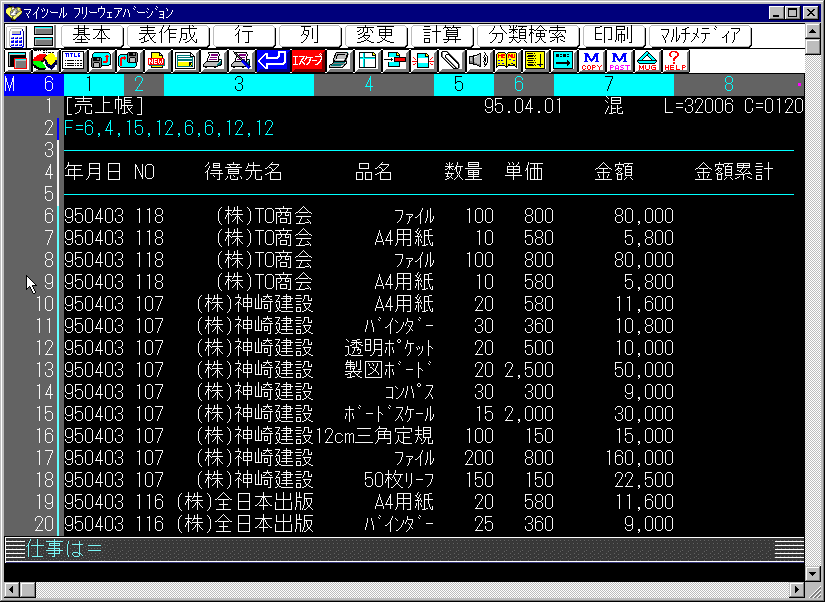Viewport: 825px width, 602px height.
Task: Click the horizontal scrollbar left arrow
Action: tap(12, 589)
